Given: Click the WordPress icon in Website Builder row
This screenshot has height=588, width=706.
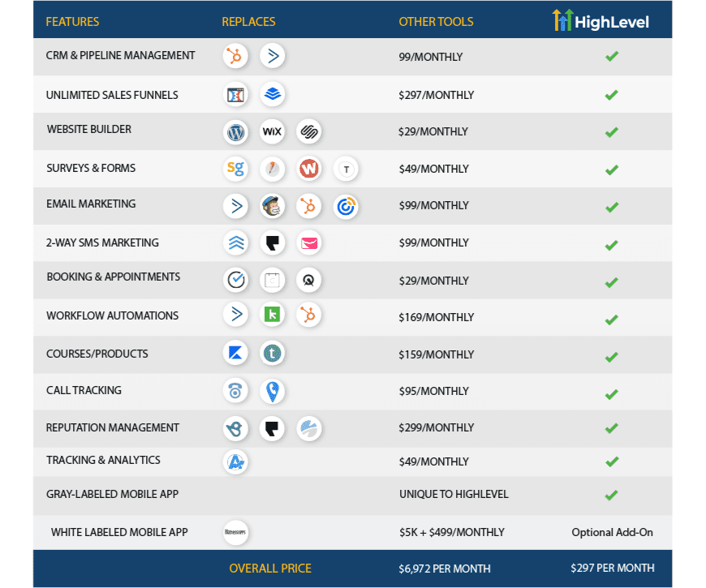Looking at the screenshot, I should 235,132.
